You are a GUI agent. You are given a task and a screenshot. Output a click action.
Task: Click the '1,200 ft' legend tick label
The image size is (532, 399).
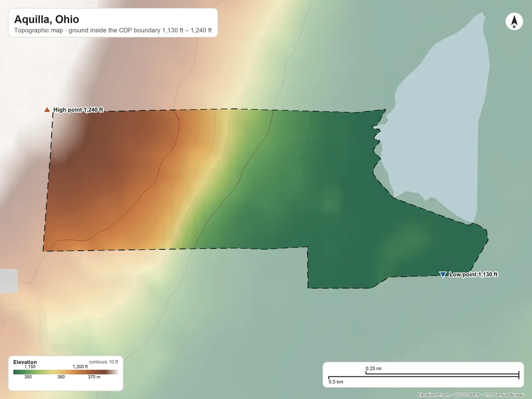click(x=80, y=367)
